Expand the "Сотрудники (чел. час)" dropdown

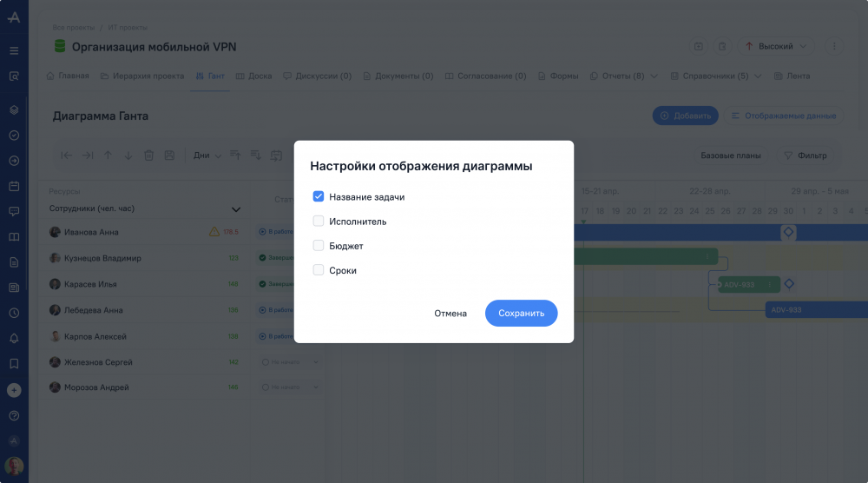tap(235, 209)
